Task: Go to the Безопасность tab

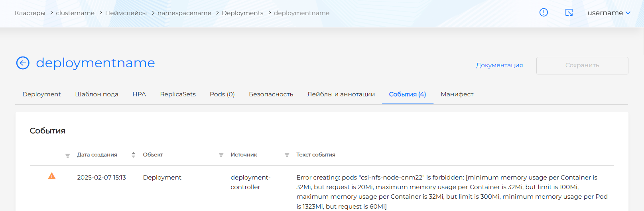Action: [271, 94]
